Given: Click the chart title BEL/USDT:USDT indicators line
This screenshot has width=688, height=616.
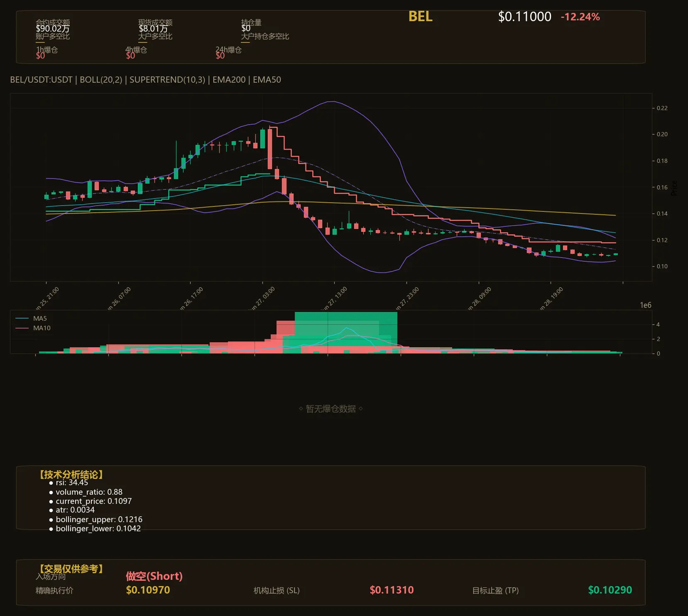Looking at the screenshot, I should [x=145, y=80].
